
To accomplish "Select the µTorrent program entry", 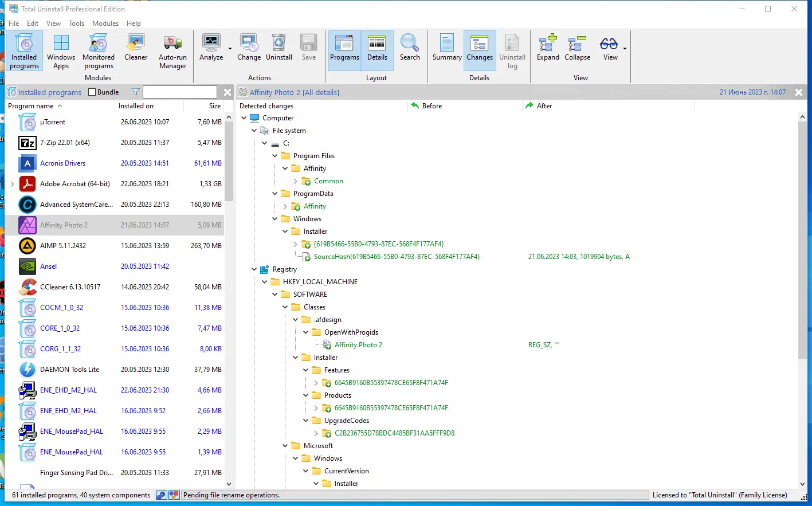I will tap(115, 122).
